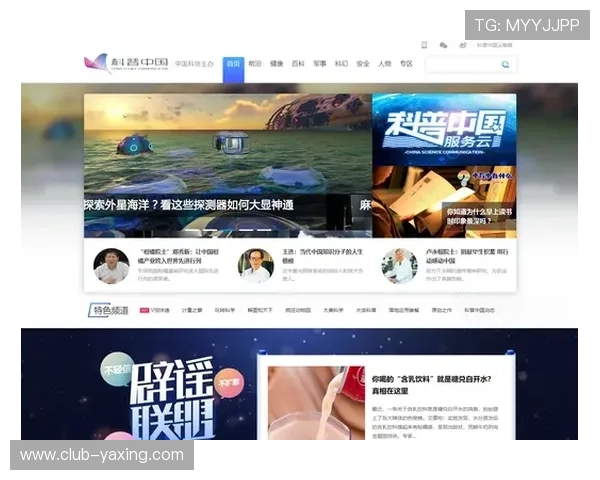Screen dimensions: 600x480
Task: Switch to the 科幻 navigation item
Action: pyautogui.click(x=341, y=64)
